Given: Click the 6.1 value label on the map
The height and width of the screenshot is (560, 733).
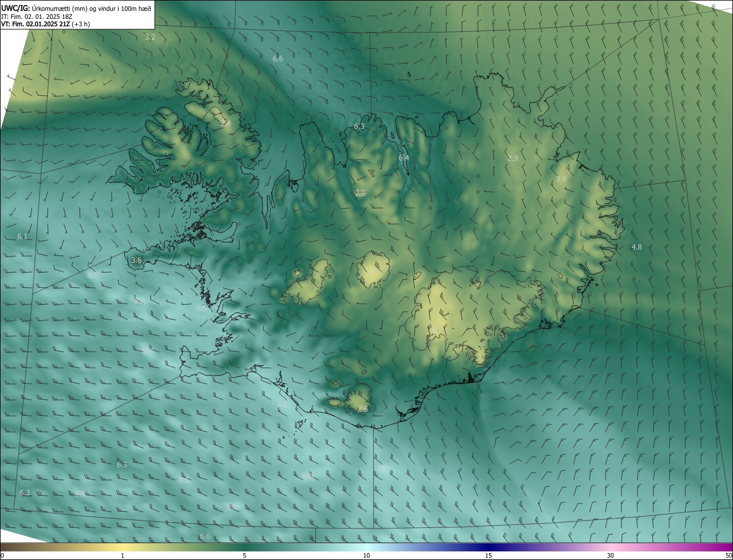Looking at the screenshot, I should point(22,236).
